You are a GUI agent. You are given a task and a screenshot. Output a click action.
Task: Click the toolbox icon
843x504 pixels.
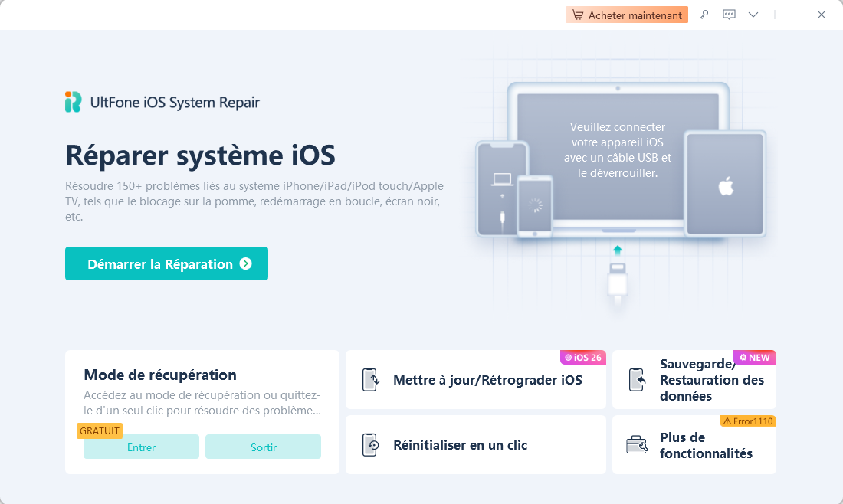[x=637, y=445]
